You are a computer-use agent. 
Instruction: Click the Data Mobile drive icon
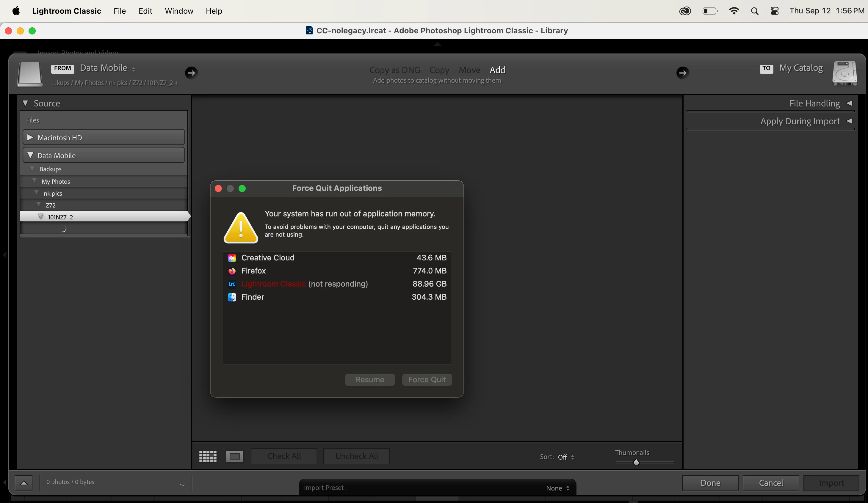(x=30, y=74)
